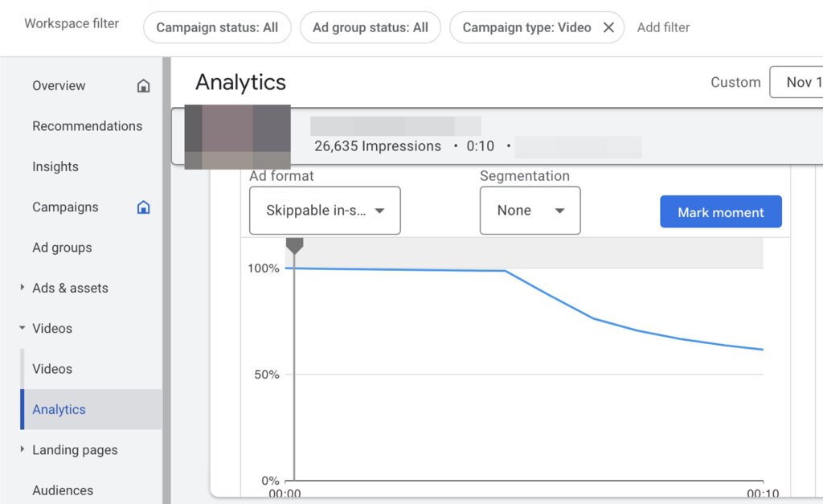Remove the Campaign type: Video filter
823x504 pixels.
coord(608,27)
